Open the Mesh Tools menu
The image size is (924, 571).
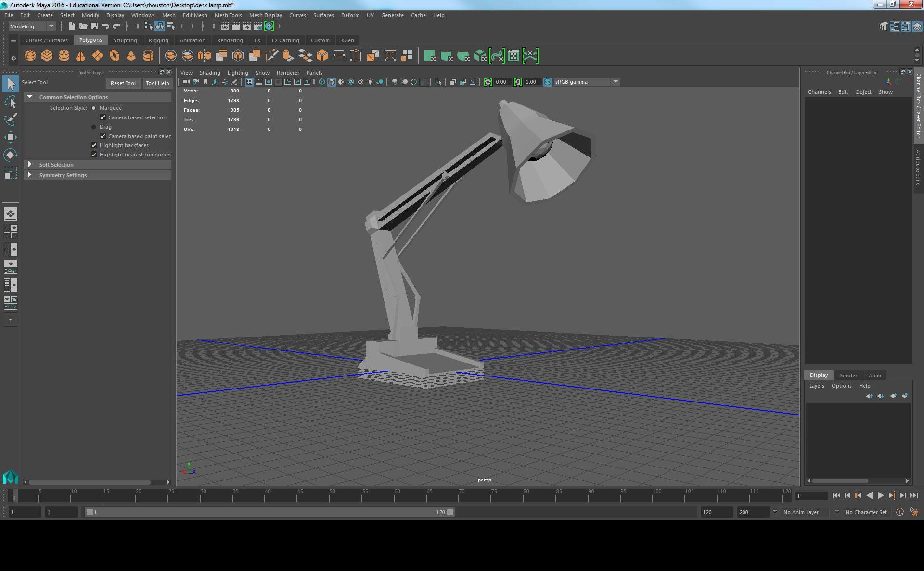click(x=228, y=15)
